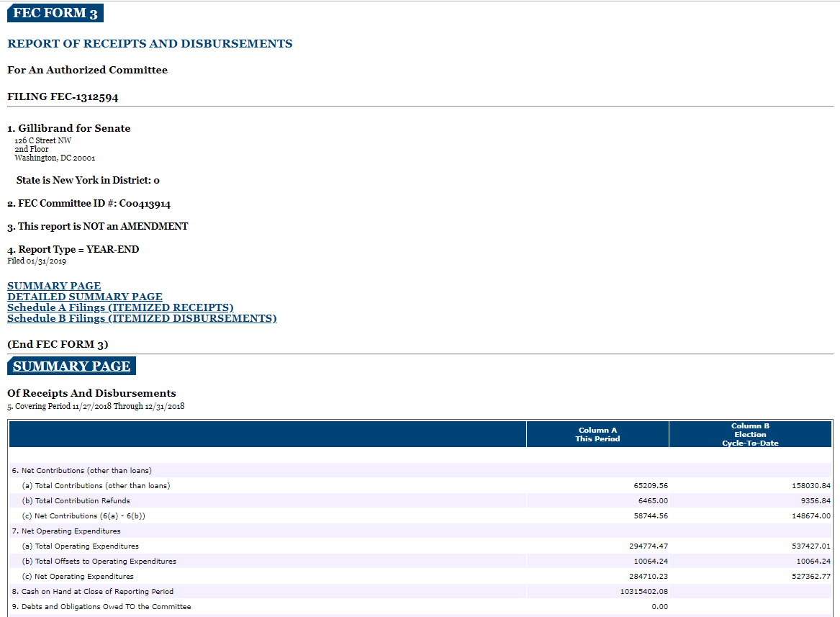Click the 2nd Floor address line

tap(32, 149)
